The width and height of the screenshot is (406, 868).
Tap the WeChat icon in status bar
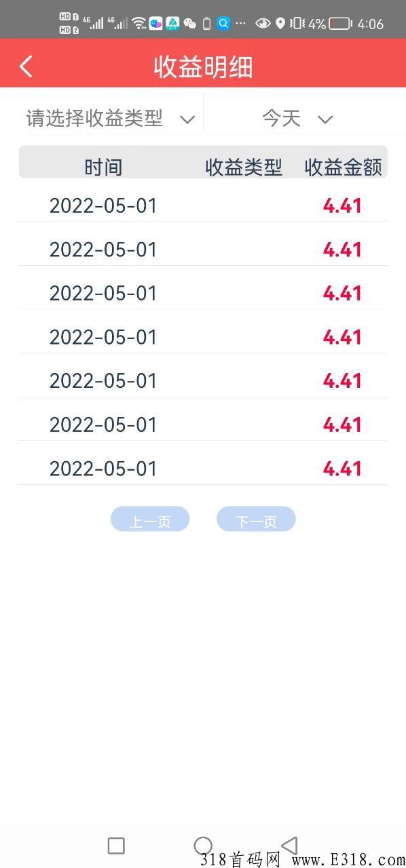pos(190,24)
